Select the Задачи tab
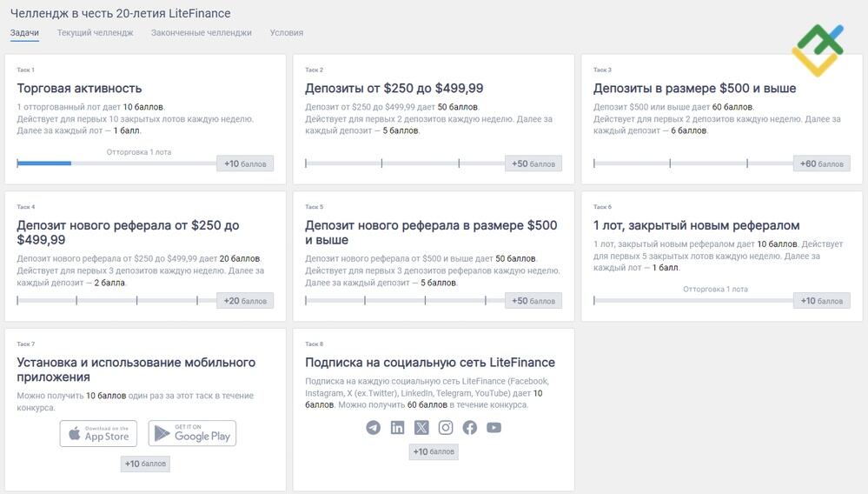The image size is (868, 494). (x=24, y=33)
